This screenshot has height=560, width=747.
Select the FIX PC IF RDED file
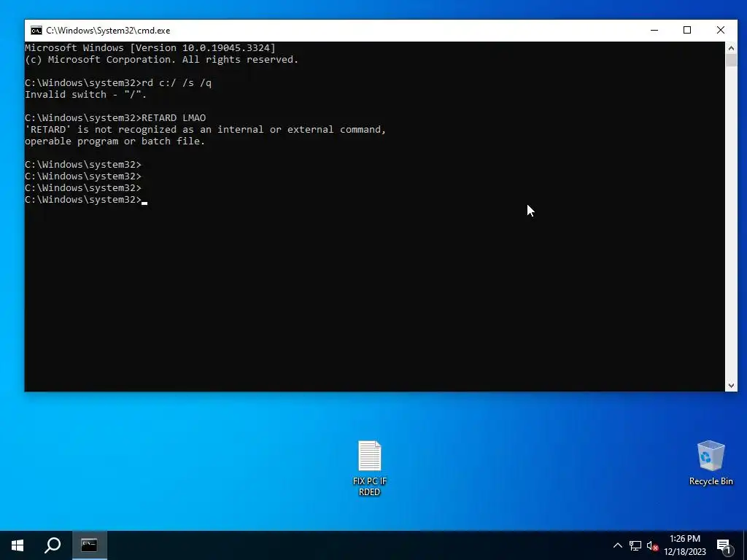point(370,469)
